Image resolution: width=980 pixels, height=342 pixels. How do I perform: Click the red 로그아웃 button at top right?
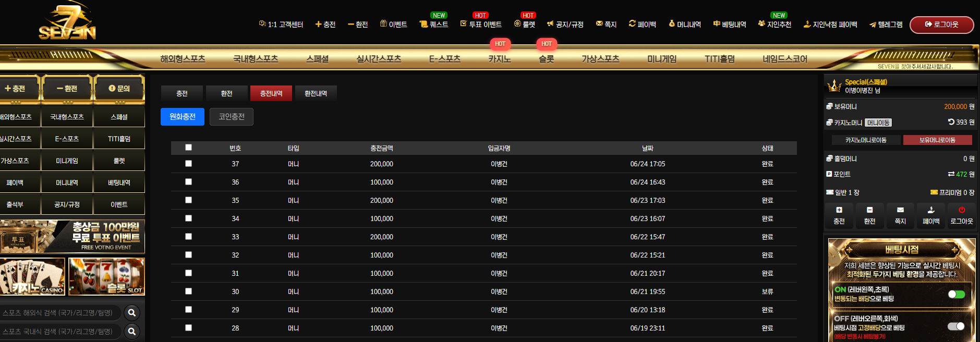click(x=941, y=25)
